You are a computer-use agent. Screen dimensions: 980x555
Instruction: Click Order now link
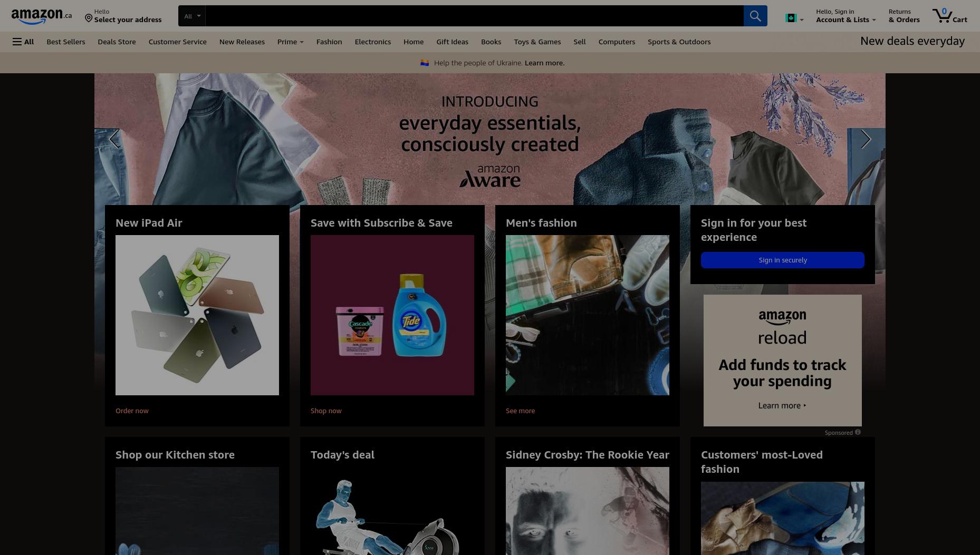click(132, 411)
